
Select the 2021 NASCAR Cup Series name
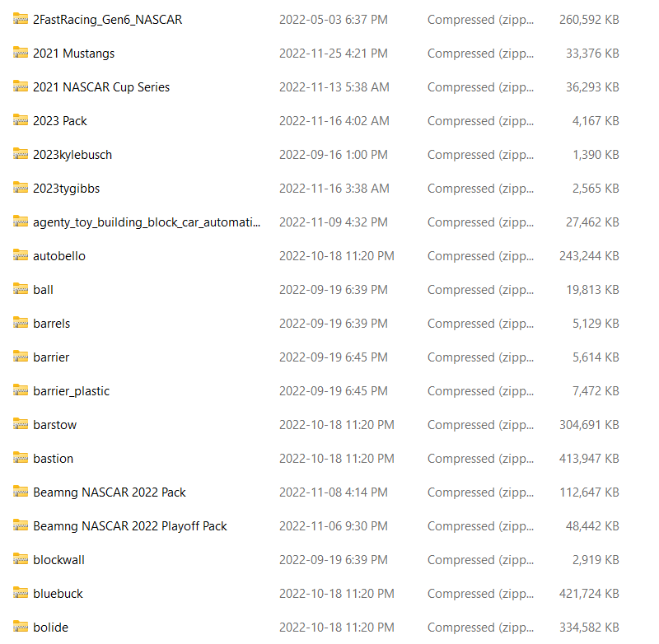(x=101, y=87)
